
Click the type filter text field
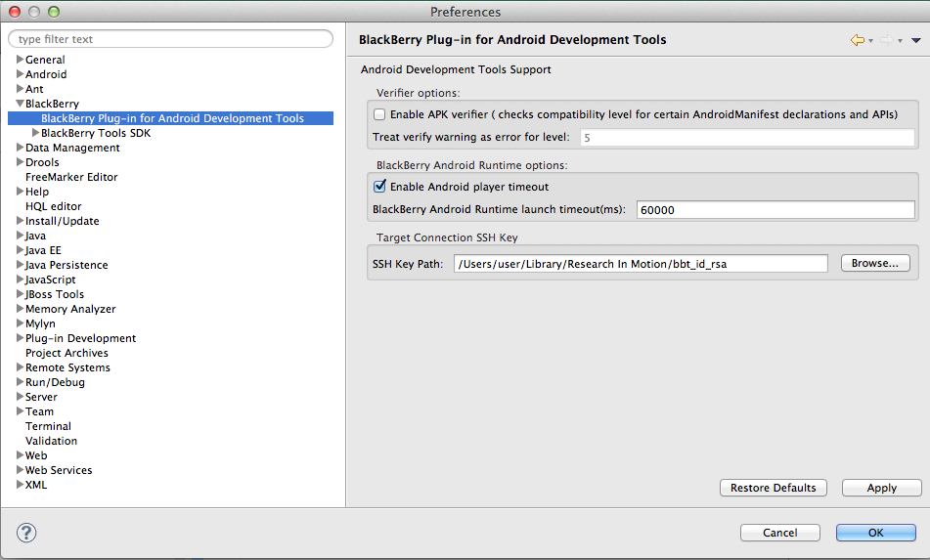171,39
